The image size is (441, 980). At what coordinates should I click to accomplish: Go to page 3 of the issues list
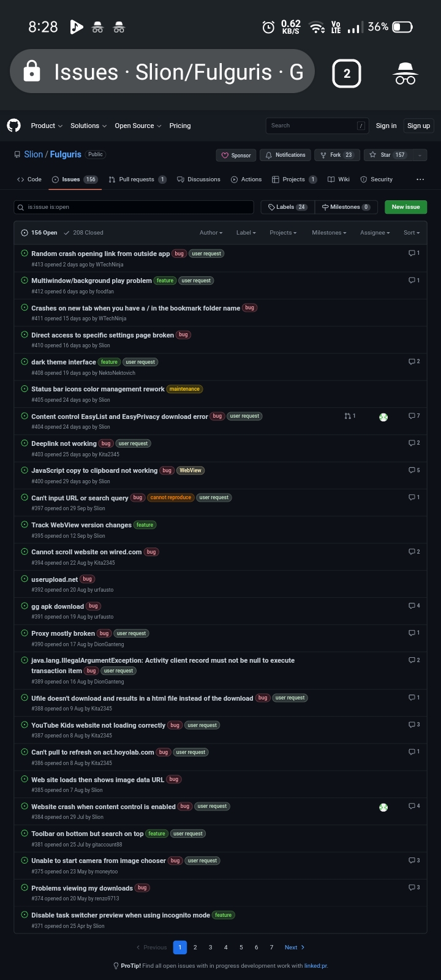(x=210, y=947)
